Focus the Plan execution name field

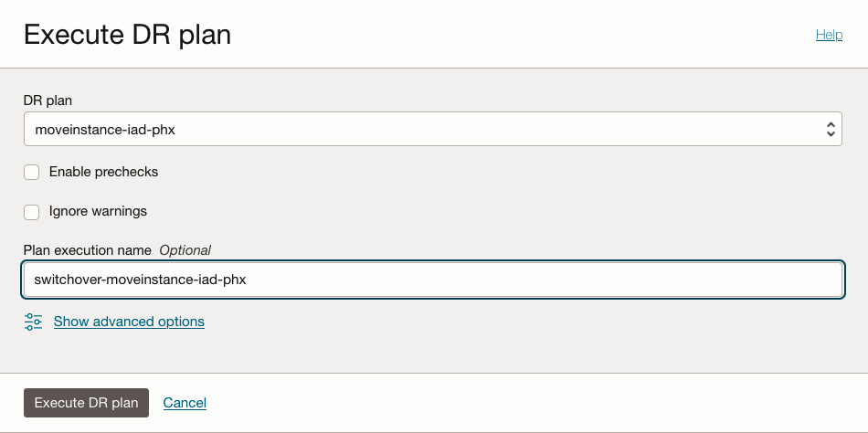548,280
